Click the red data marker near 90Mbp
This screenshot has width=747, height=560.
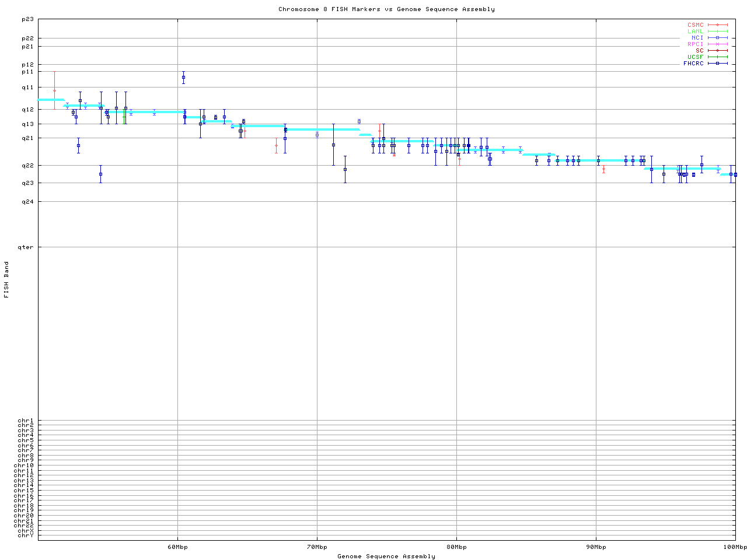[x=603, y=169]
